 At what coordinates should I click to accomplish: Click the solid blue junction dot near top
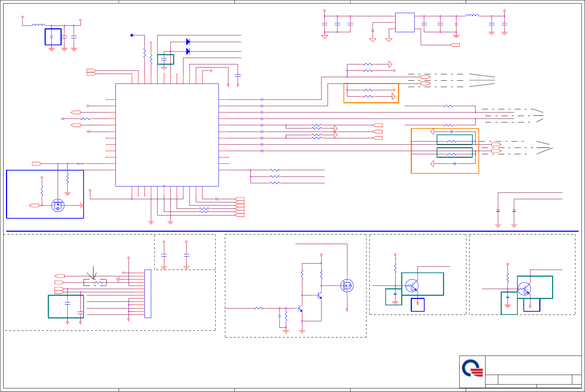coord(132,35)
